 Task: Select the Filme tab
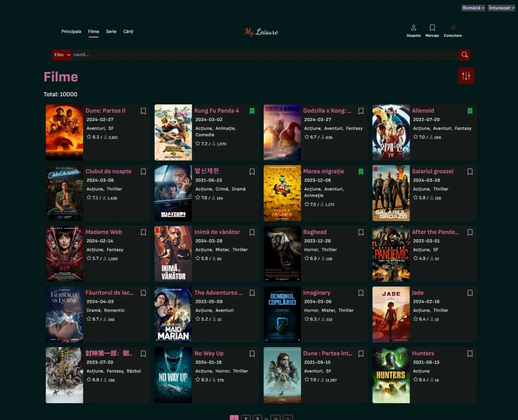[x=93, y=31]
